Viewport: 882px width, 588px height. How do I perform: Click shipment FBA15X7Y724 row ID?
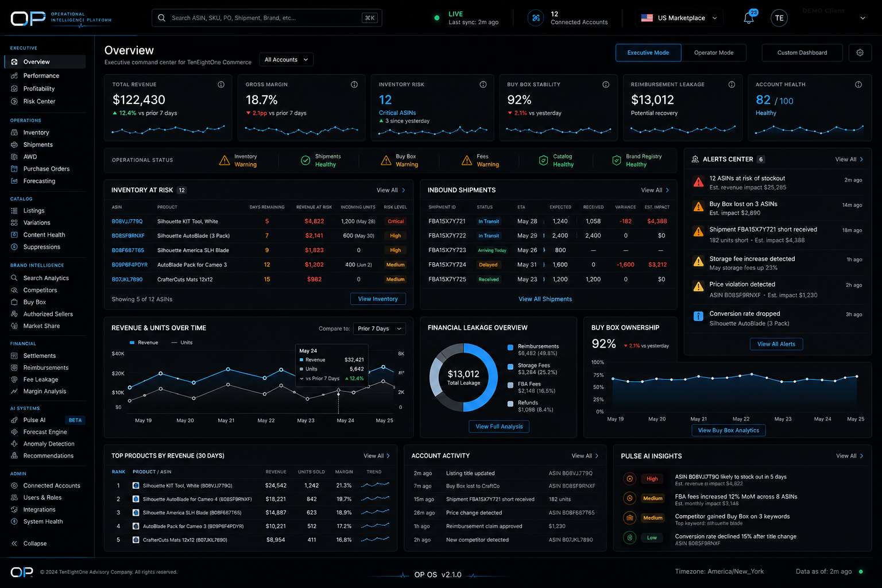(x=447, y=265)
